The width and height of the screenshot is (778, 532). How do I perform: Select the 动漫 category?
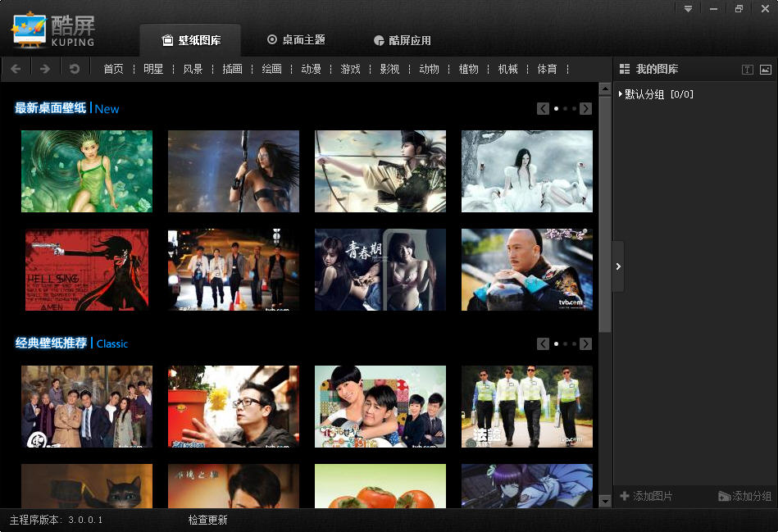point(311,69)
